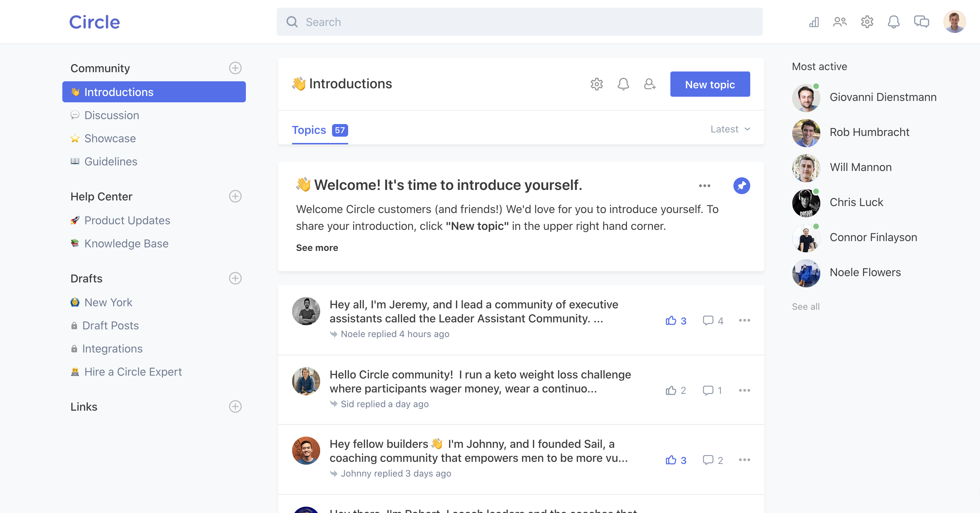Select the Introductions space in sidebar

click(154, 92)
